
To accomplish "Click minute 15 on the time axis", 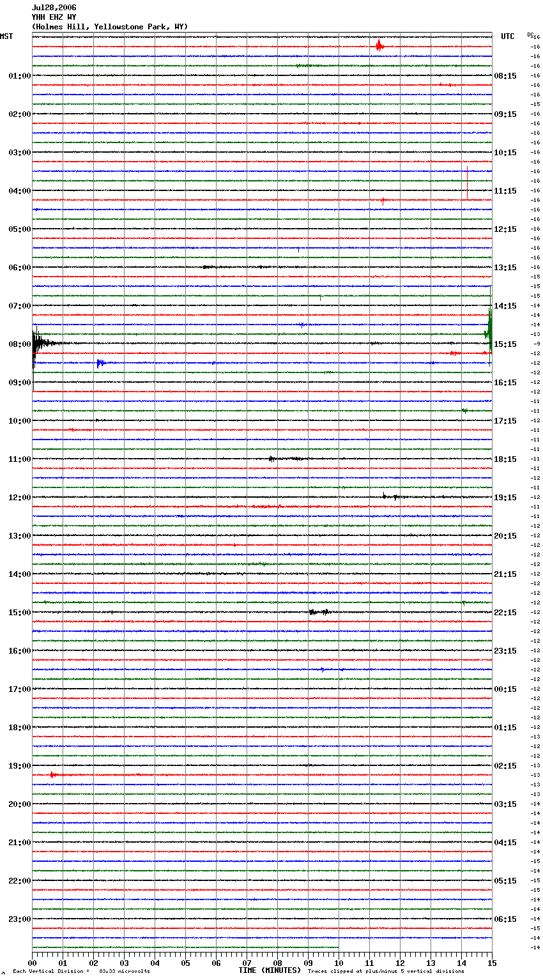I will click(x=492, y=963).
